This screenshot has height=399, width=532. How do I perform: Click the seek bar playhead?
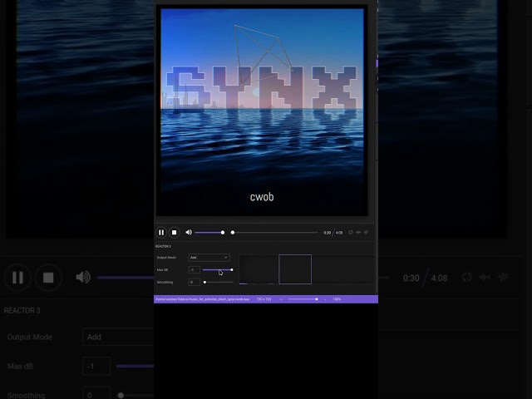tap(233, 233)
